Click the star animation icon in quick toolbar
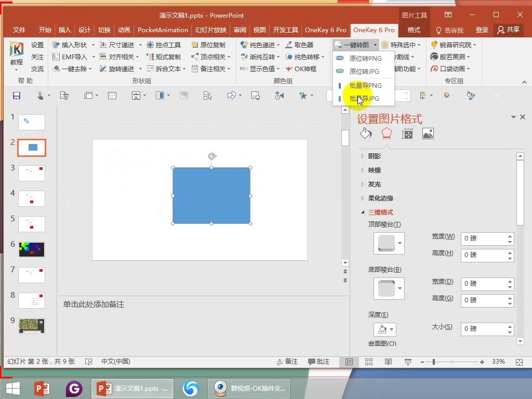 [303, 96]
